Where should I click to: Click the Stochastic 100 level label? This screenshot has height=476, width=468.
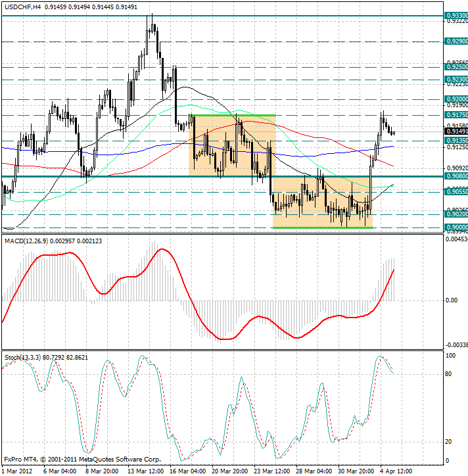tap(450, 356)
